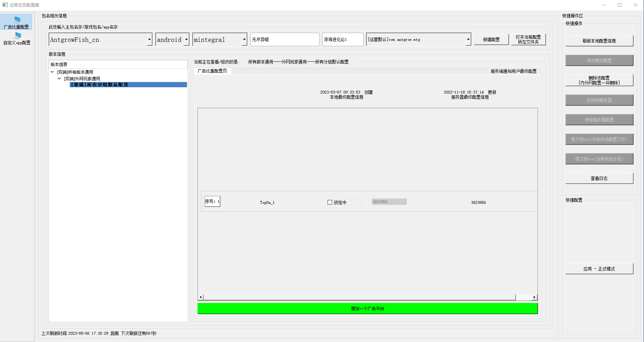
Task: Click 打开当前配置所在文件夹 button
Action: click(x=528, y=39)
